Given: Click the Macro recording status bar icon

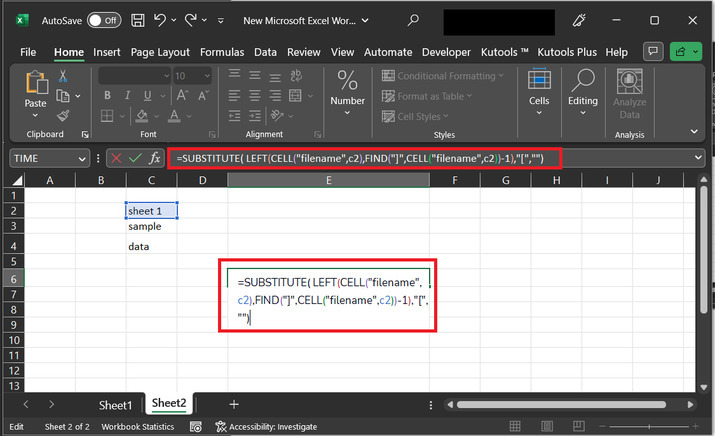Looking at the screenshot, I should [196, 426].
